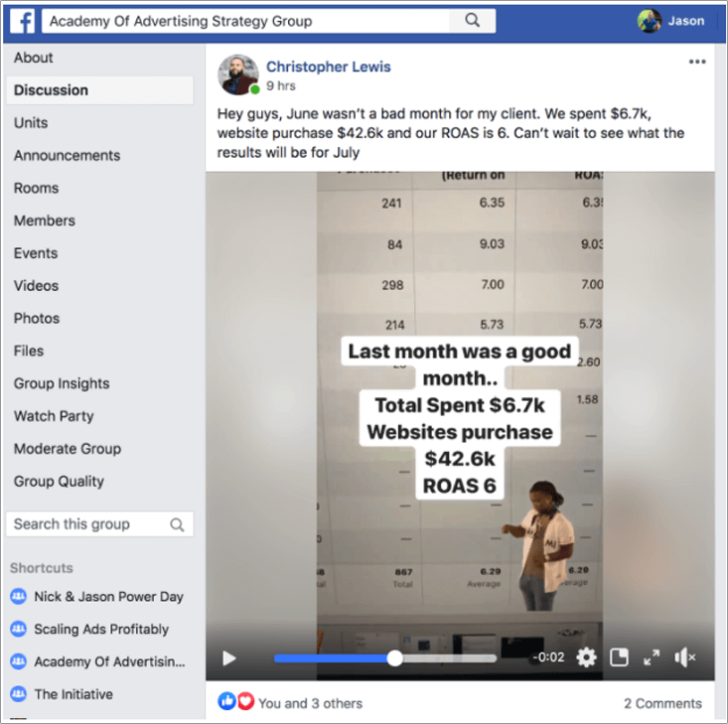View the 2 Comments
Image resolution: width=728 pixels, height=724 pixels.
coord(662,703)
